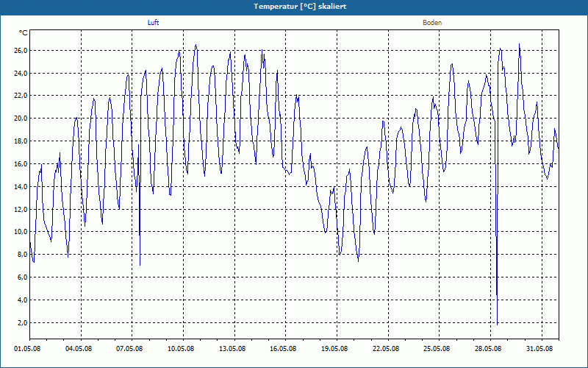Click the 12,0 y-axis label
Image resolution: width=588 pixels, height=368 pixels.
point(21,209)
